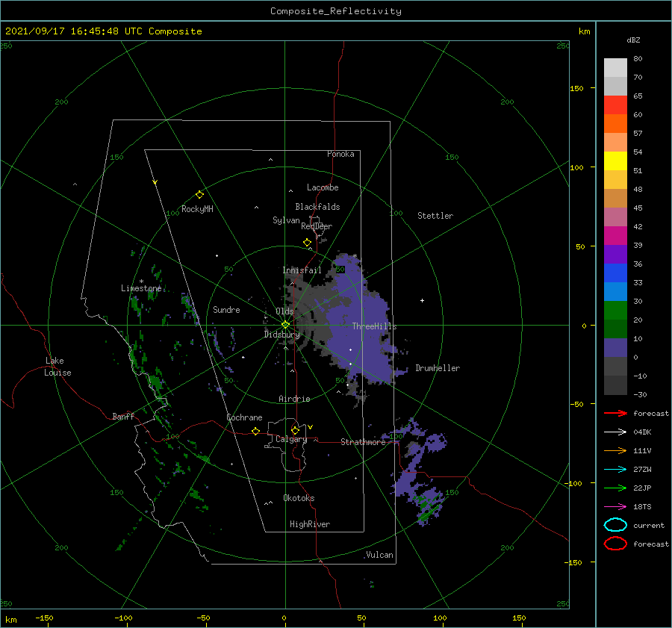The image size is (672, 628).
Task: Click the green 30 dBZ color swatch
Action: point(615,311)
